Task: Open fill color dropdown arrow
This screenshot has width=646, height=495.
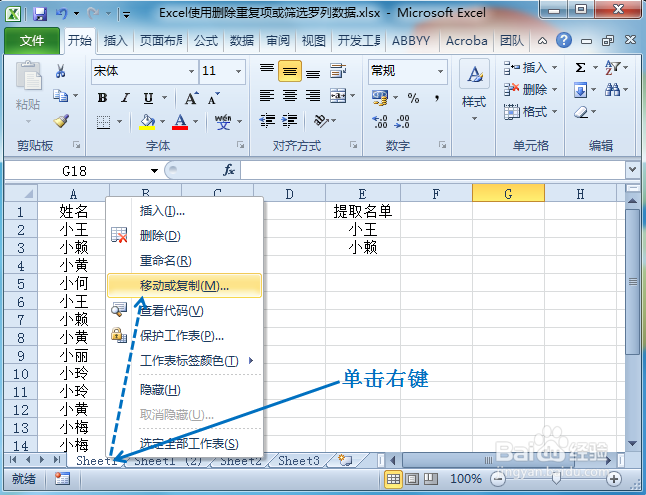Action: [x=162, y=122]
